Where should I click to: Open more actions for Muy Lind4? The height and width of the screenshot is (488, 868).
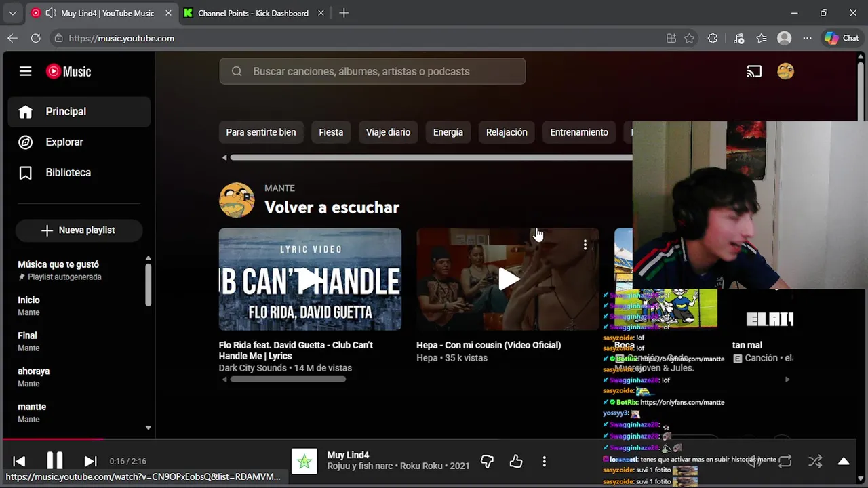[x=544, y=462]
